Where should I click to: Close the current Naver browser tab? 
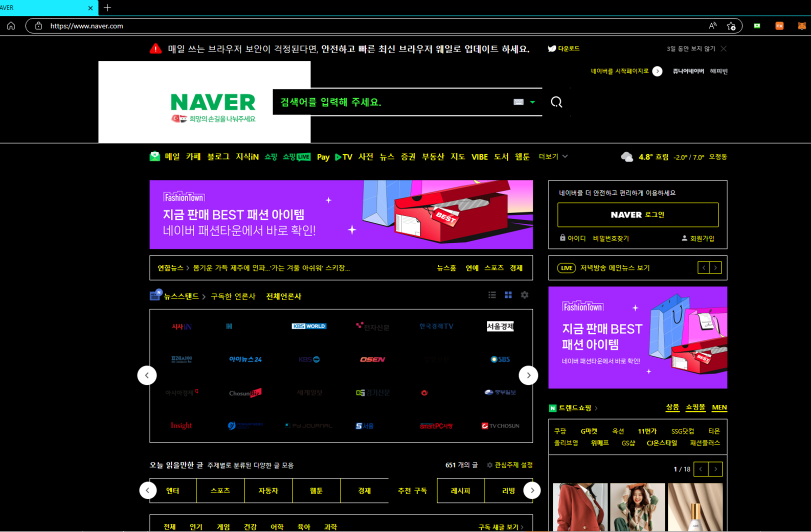pos(91,8)
